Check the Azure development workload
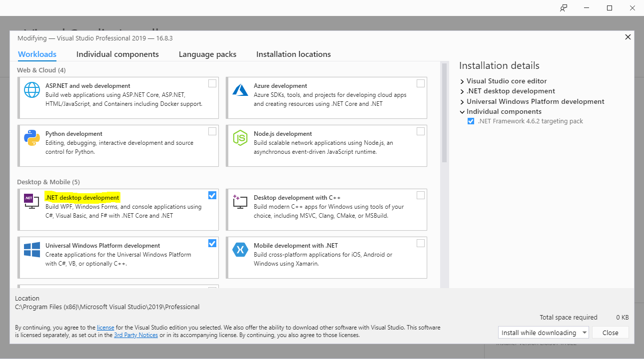The height and width of the screenshot is (359, 644). click(x=421, y=83)
